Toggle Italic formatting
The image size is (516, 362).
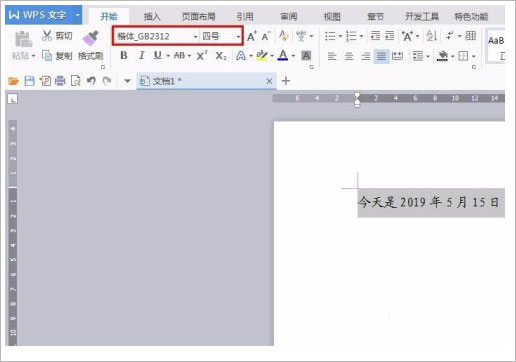tap(142, 55)
